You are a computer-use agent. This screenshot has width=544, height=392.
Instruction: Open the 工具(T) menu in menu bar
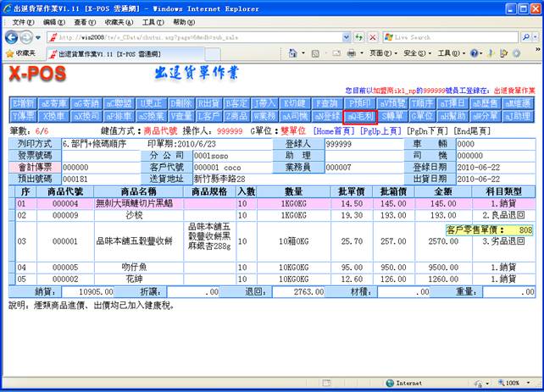[x=153, y=21]
